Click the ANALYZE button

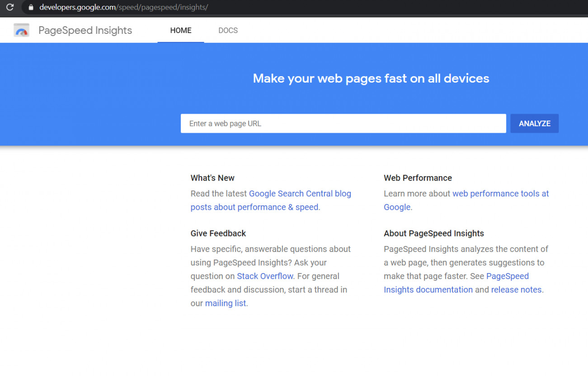click(534, 123)
